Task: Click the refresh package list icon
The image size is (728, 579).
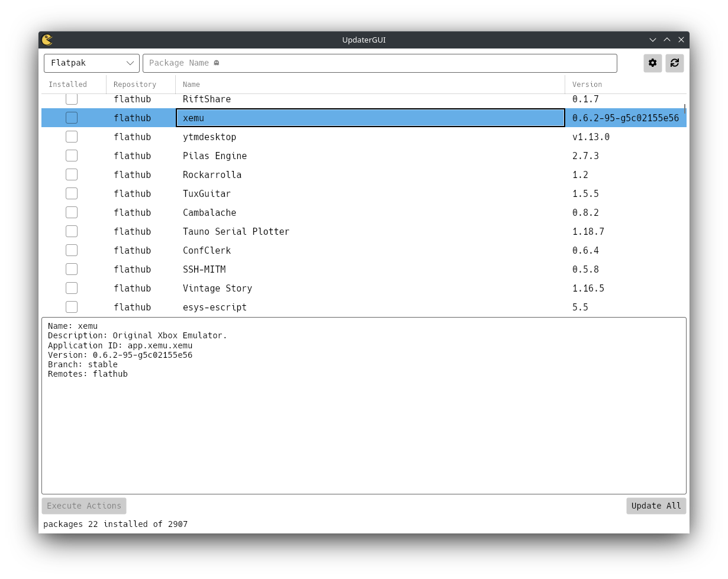Action: coord(675,63)
